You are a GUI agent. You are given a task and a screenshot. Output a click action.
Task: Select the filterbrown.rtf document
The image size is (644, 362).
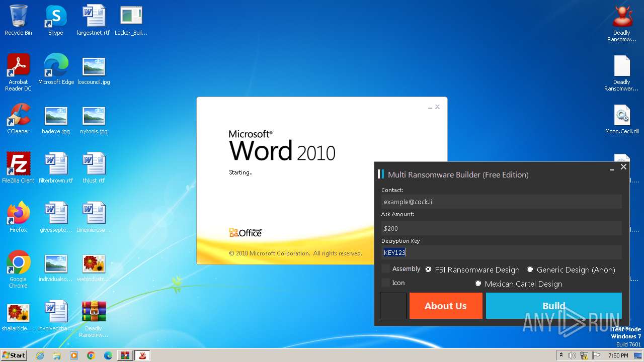(56, 168)
